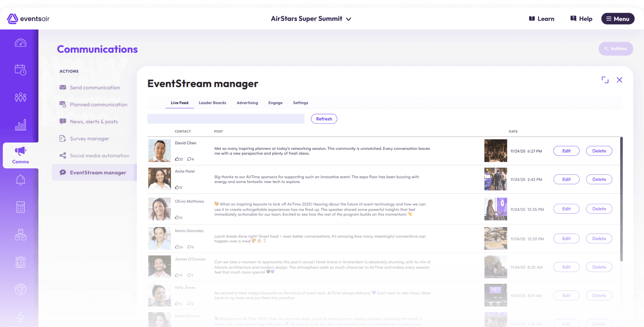Switch to the Leader Boards tab

213,103
